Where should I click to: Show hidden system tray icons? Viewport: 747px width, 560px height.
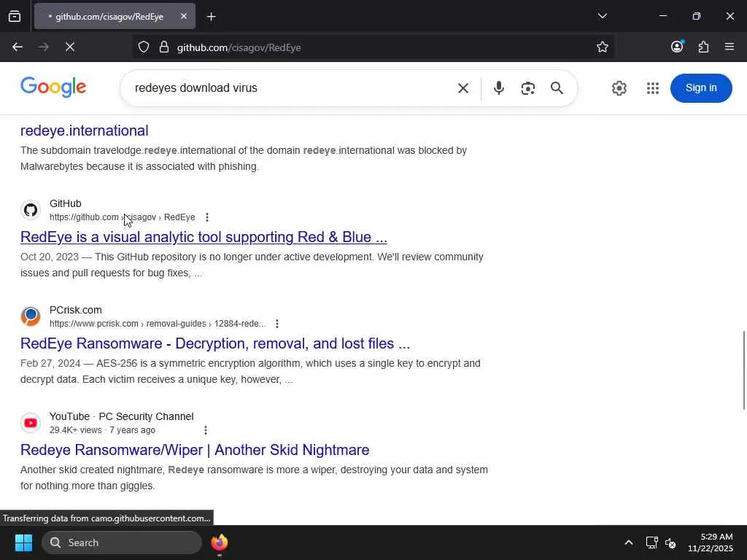tap(628, 542)
